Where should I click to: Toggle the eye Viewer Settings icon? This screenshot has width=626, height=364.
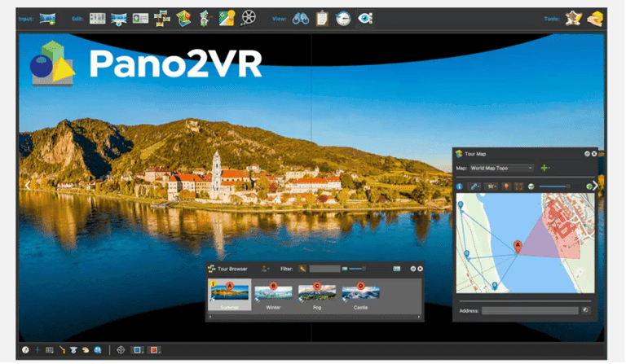365,19
